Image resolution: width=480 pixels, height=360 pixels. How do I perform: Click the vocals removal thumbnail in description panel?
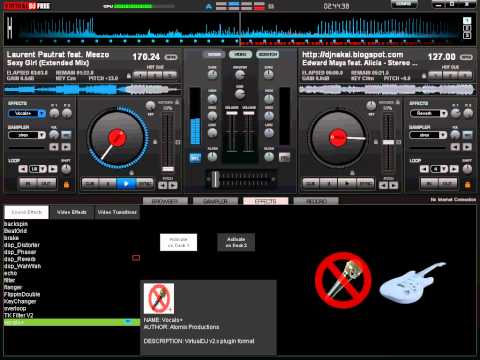(x=159, y=298)
